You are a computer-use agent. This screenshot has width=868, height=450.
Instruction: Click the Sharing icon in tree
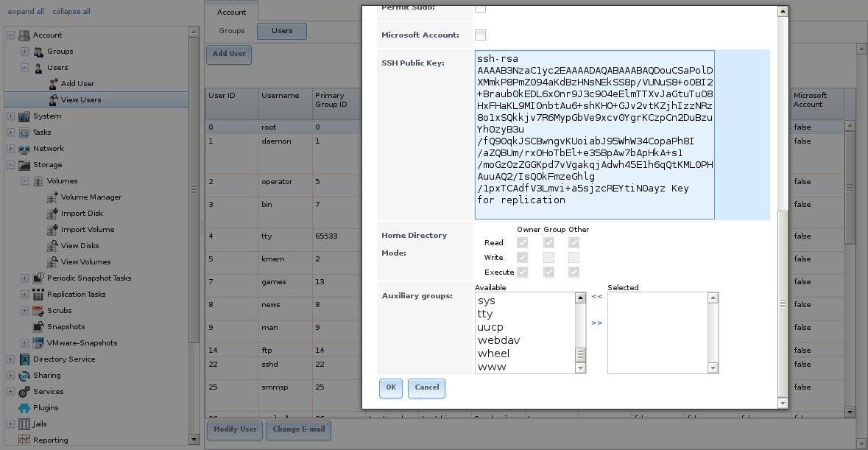click(24, 376)
